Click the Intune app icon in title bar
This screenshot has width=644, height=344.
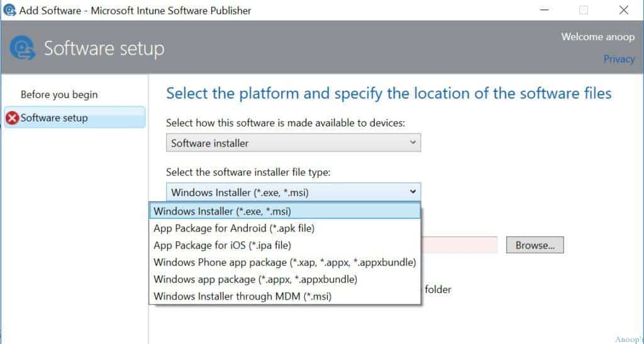[9, 10]
